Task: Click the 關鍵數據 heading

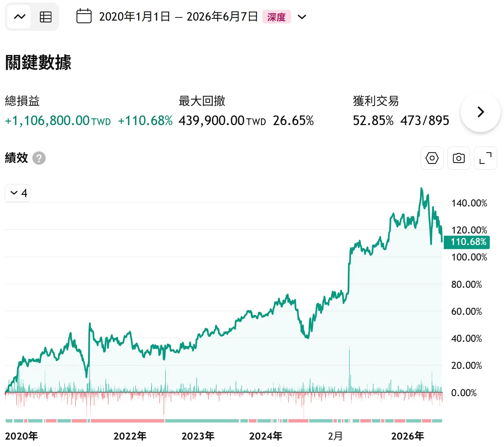Action: click(x=38, y=62)
